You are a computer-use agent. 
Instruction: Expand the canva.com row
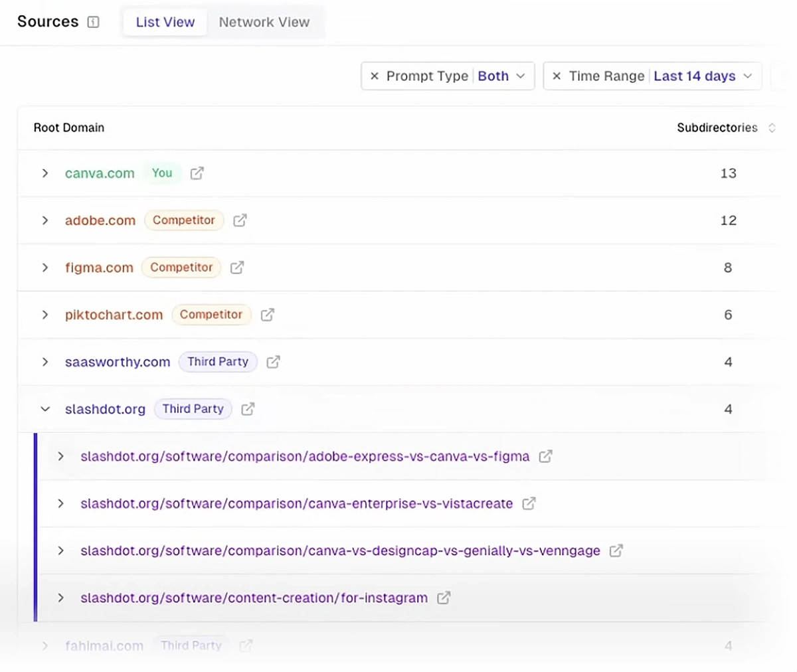click(x=45, y=173)
